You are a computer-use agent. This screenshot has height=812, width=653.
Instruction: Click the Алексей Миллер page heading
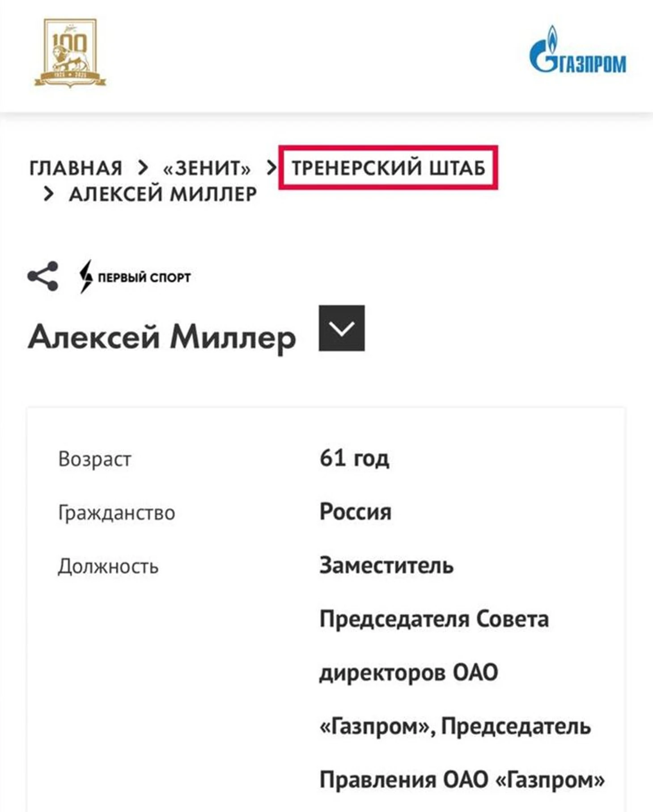point(162,337)
